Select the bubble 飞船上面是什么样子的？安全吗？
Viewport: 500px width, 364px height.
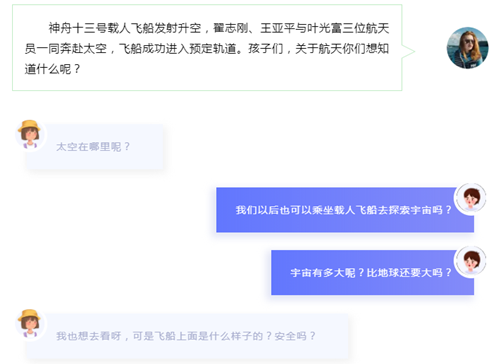tap(187, 336)
